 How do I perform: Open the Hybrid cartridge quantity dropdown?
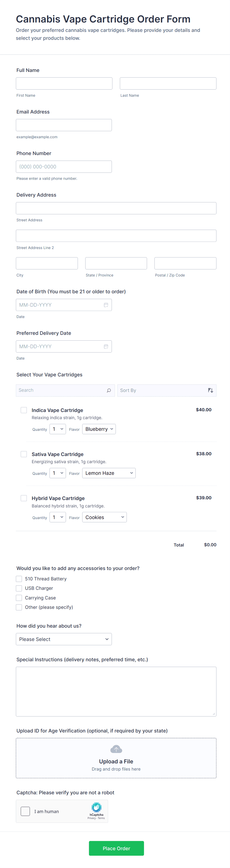pos(58,518)
